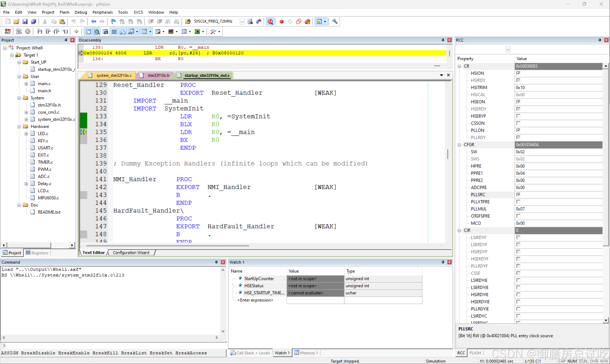Click the Insert Bookmark flag icon

(113, 22)
